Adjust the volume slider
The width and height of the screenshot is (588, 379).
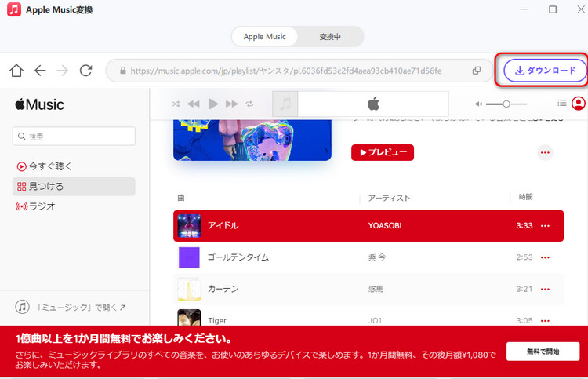pos(506,104)
